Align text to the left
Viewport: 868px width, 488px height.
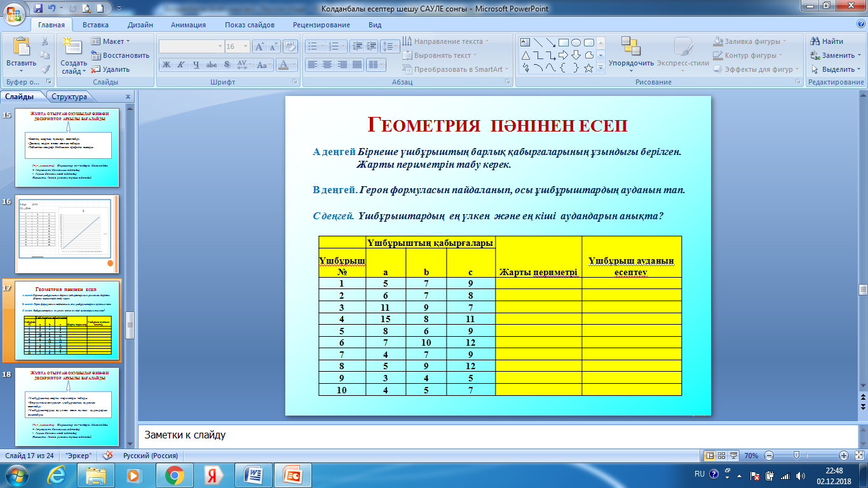click(x=312, y=64)
